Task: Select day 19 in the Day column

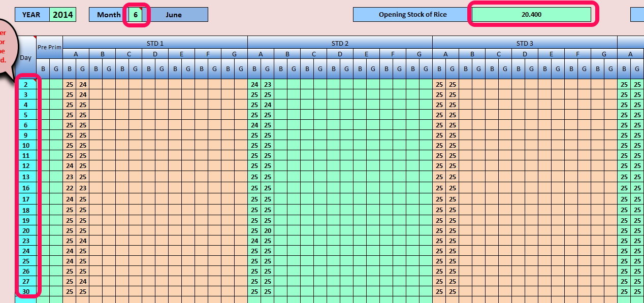Action: 25,220
